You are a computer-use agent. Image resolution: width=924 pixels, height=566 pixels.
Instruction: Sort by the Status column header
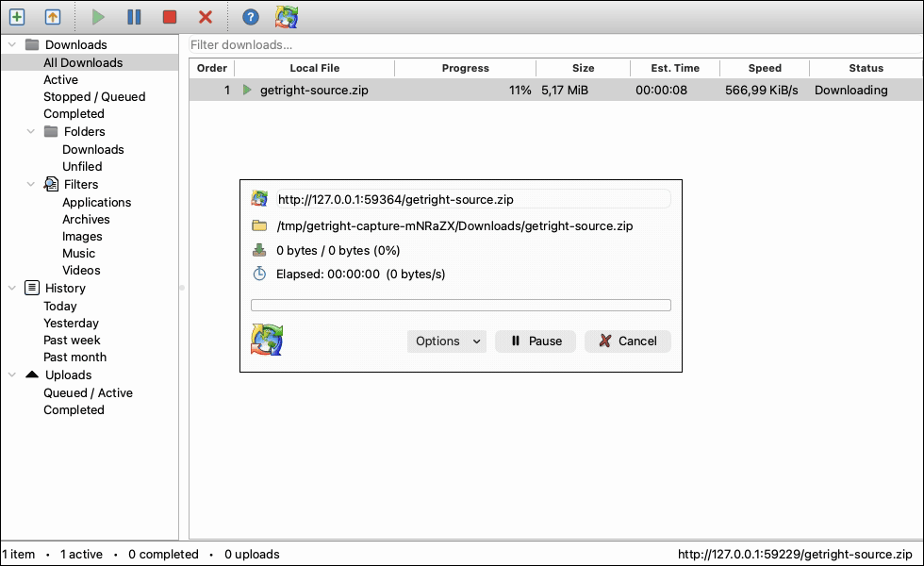point(866,68)
